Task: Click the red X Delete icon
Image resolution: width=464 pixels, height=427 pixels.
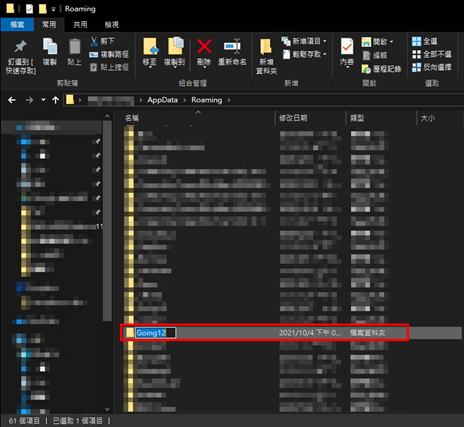Action: pyautogui.click(x=204, y=46)
